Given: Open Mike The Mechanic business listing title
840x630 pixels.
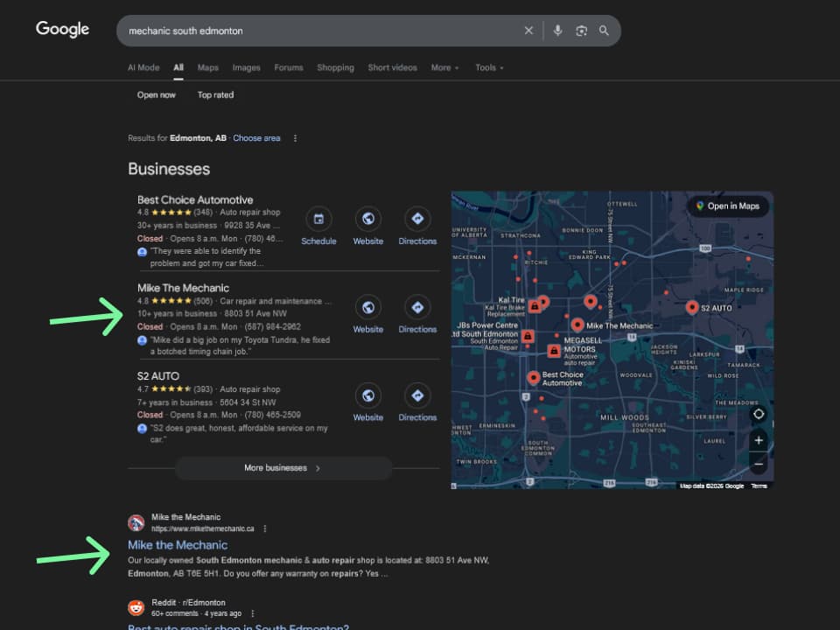Looking at the screenshot, I should (183, 288).
